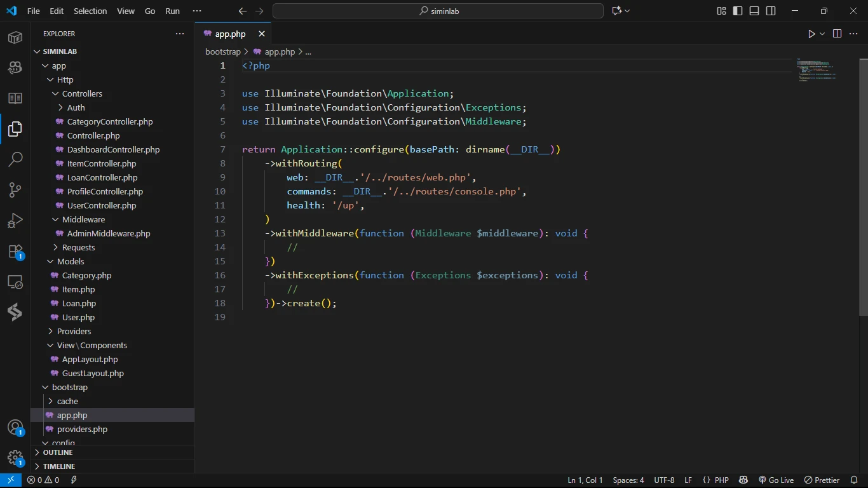868x488 pixels.
Task: Open LoanController.php in the explorer
Action: [102, 178]
